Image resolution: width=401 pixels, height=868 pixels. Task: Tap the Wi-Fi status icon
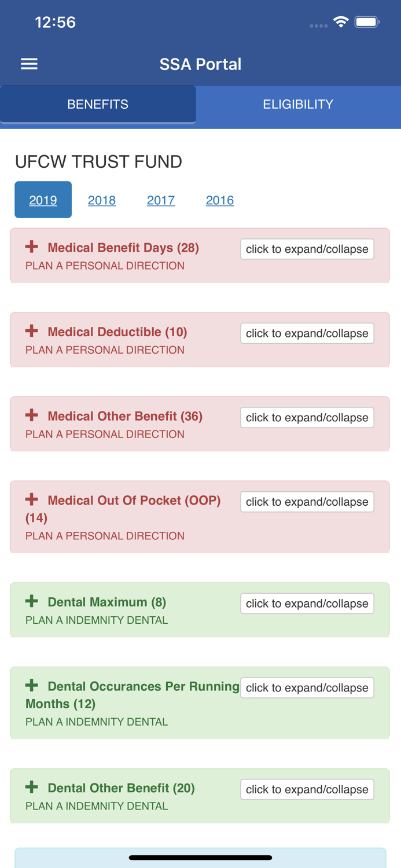[340, 21]
